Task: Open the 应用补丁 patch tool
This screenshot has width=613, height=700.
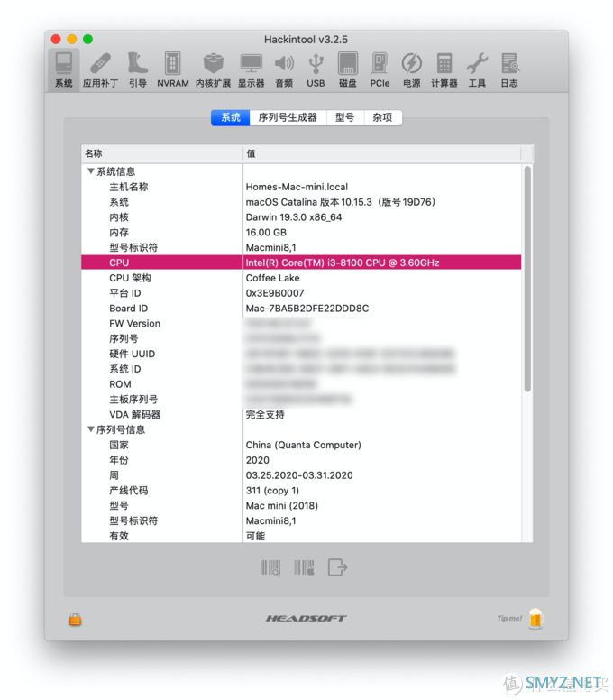Action: 100,69
